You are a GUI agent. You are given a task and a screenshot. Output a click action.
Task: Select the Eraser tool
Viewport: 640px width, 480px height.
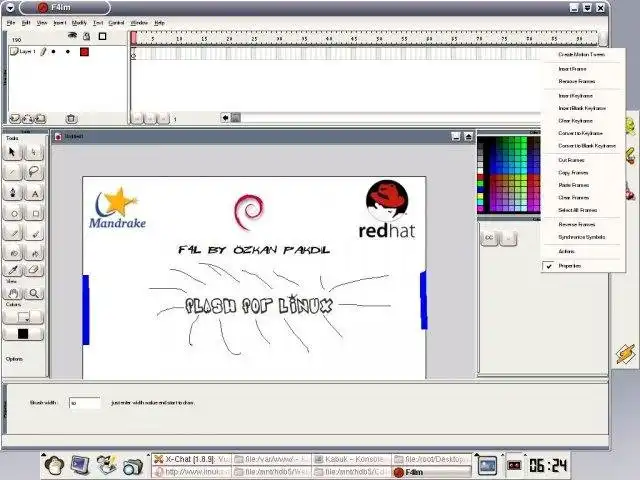coord(35,269)
